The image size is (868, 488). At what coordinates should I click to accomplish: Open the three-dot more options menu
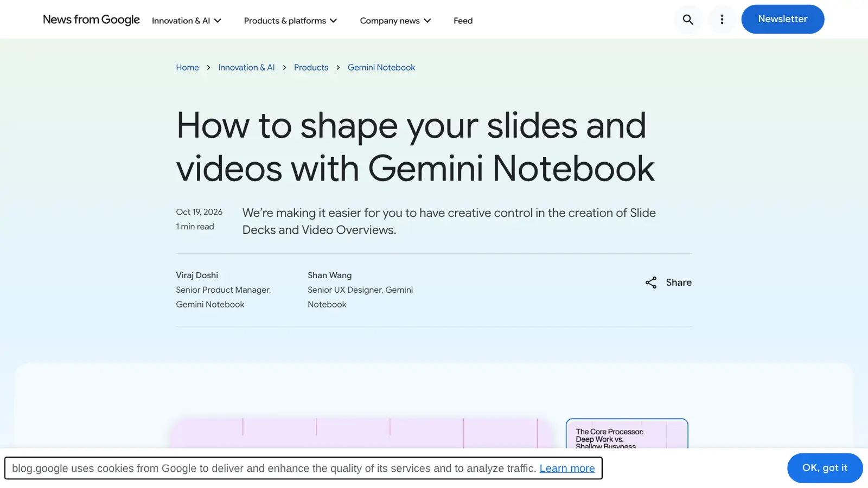coord(722,20)
